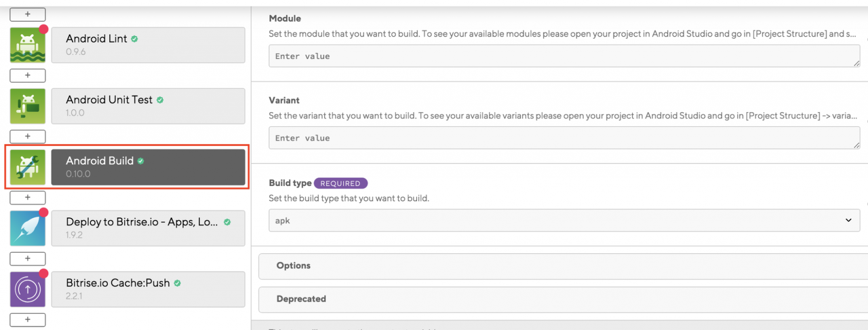Click the verified badge next to Android Lint

tap(134, 39)
